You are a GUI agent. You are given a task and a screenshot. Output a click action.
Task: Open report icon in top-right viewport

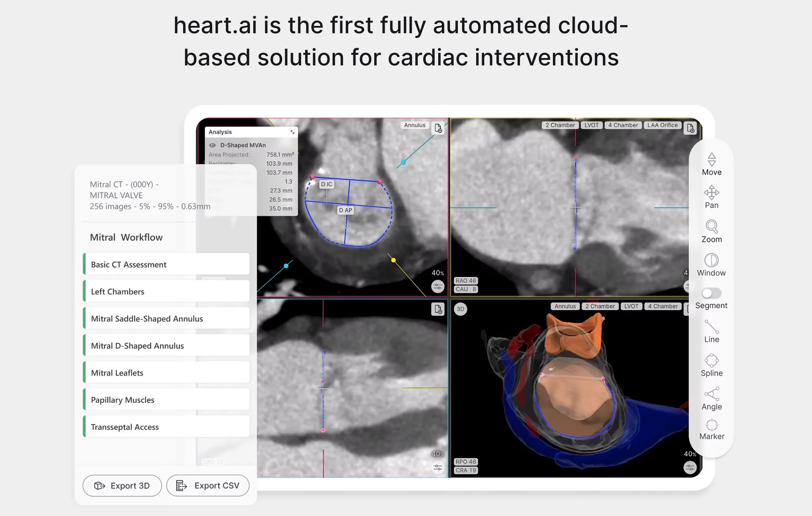690,128
